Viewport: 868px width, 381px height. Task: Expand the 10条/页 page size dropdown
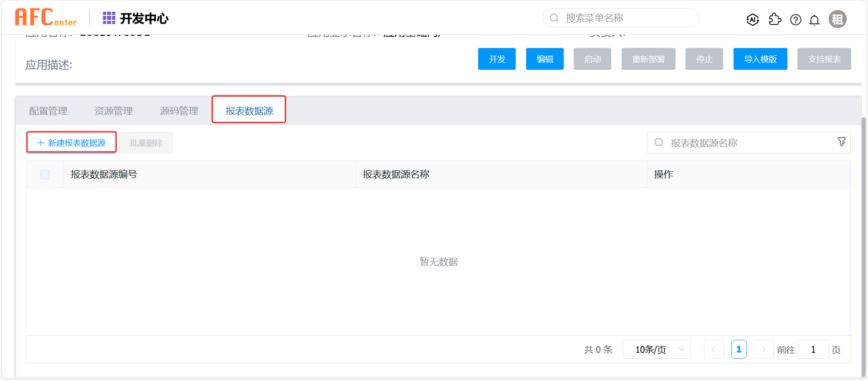(656, 349)
